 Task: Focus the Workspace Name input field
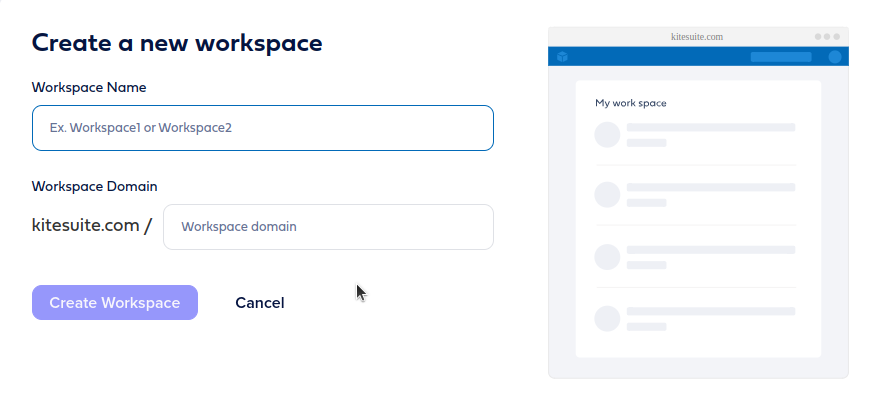(263, 128)
